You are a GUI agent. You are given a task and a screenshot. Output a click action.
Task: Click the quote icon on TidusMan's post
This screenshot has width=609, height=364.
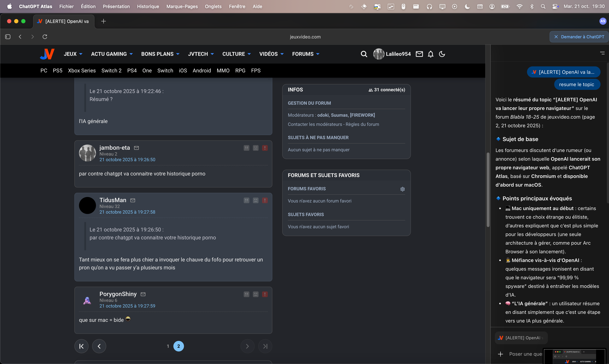(246, 200)
